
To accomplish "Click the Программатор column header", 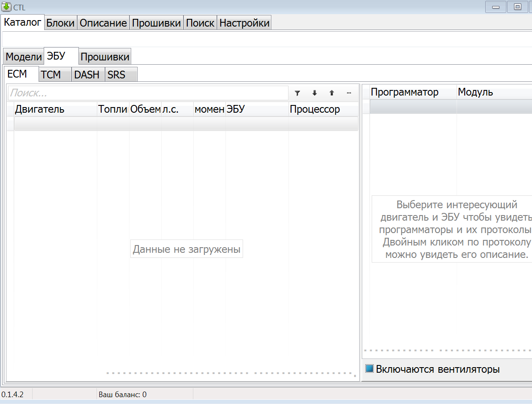I will 404,92.
